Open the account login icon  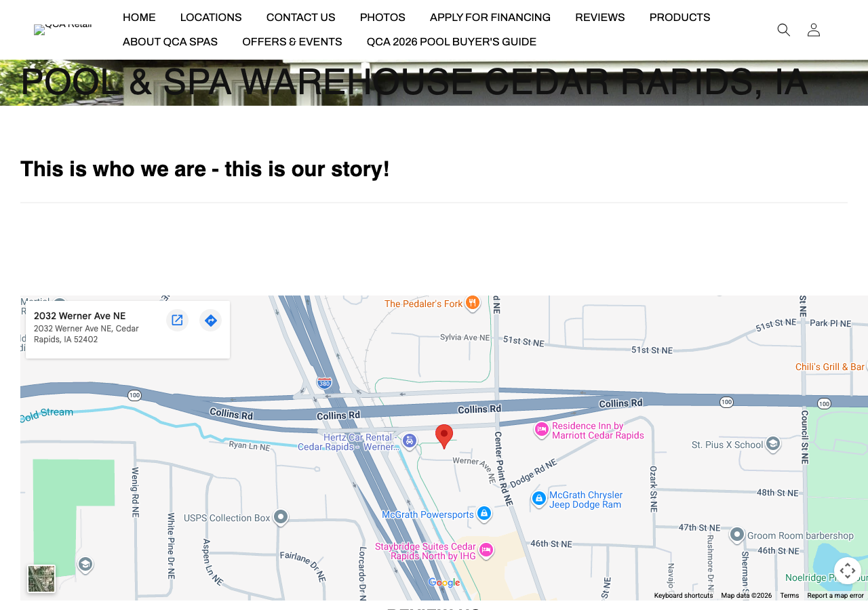coord(814,30)
